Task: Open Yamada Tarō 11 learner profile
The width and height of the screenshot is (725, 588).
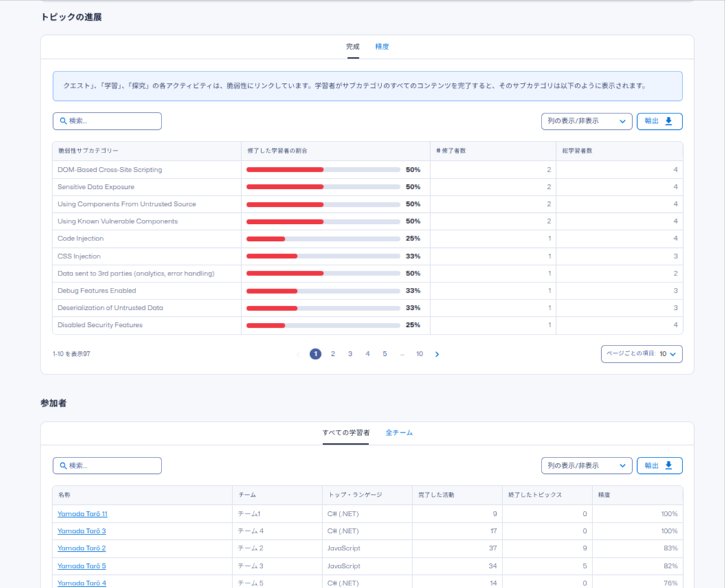Action: pos(82,514)
